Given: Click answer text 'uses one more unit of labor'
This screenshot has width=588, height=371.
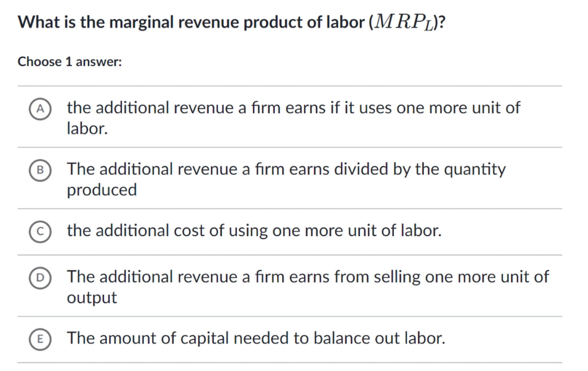Looking at the screenshot, I should [293, 108].
